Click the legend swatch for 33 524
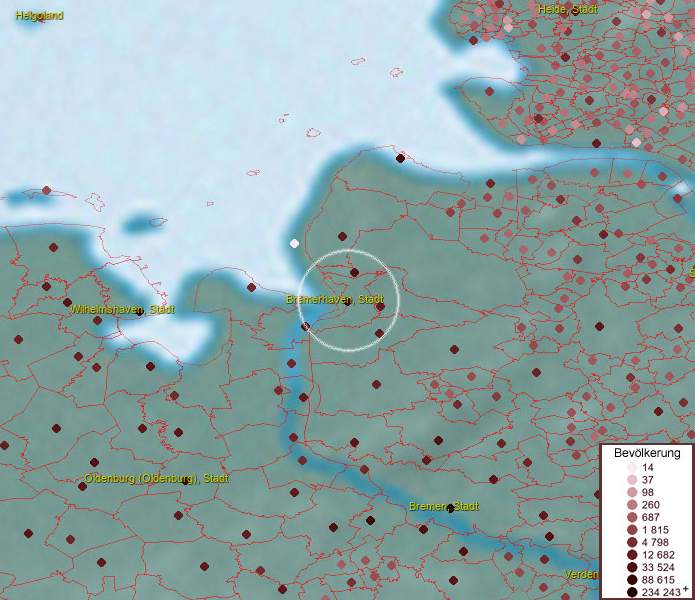 [632, 567]
